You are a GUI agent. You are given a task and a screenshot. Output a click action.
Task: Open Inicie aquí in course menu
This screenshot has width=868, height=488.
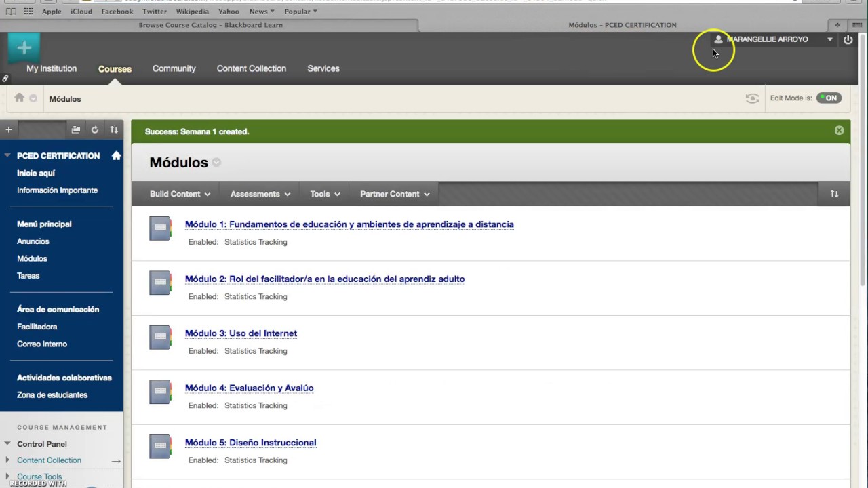tap(36, 174)
